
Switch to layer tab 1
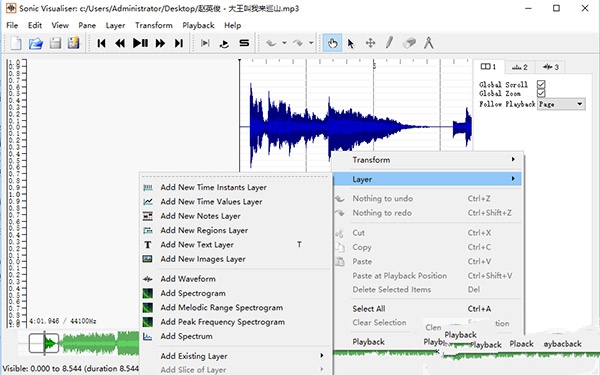(489, 67)
